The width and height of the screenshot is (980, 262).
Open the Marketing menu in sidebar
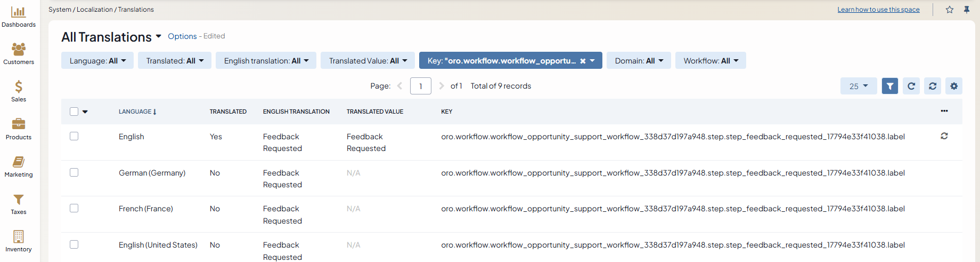pyautogui.click(x=19, y=166)
